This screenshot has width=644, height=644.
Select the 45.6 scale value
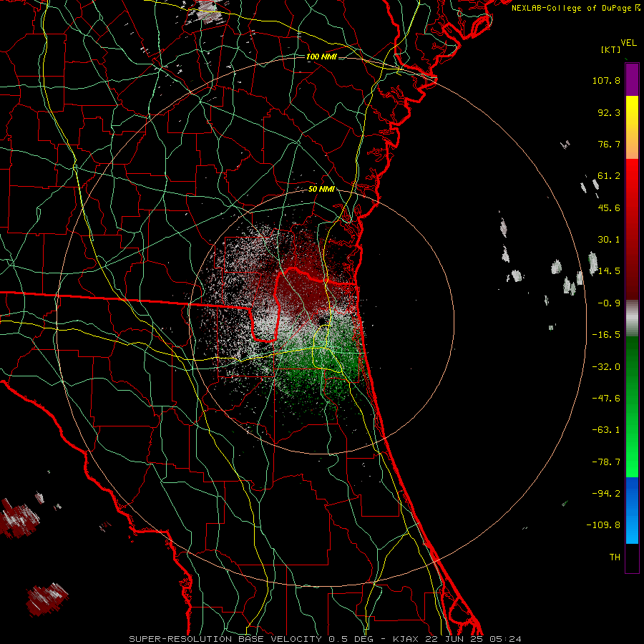[609, 208]
